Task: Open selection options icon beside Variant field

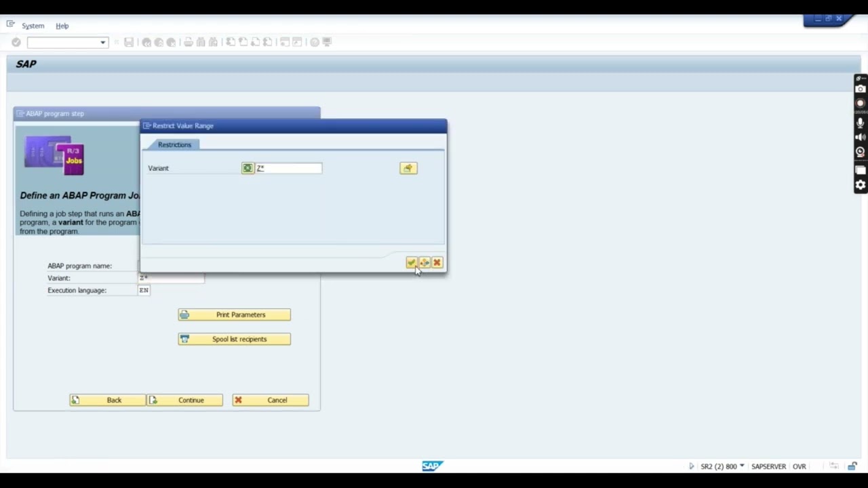Action: pyautogui.click(x=248, y=168)
